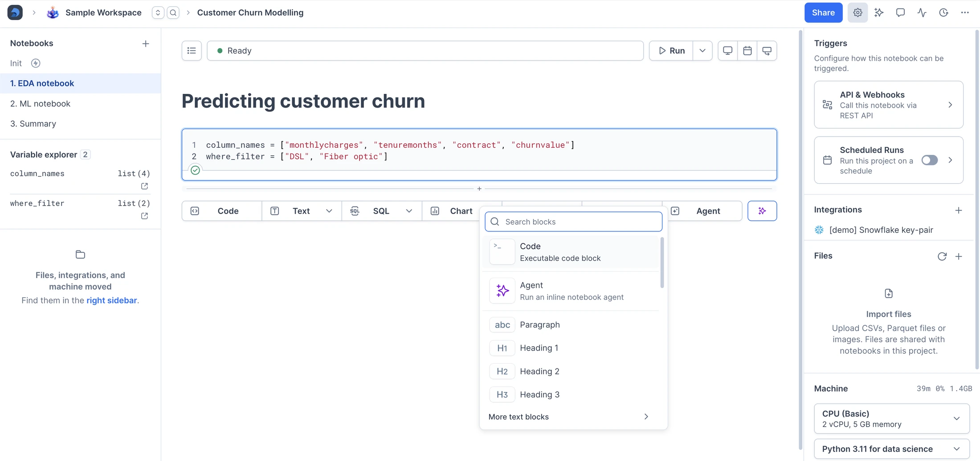
Task: Focus the Search blocks input field
Action: click(573, 222)
